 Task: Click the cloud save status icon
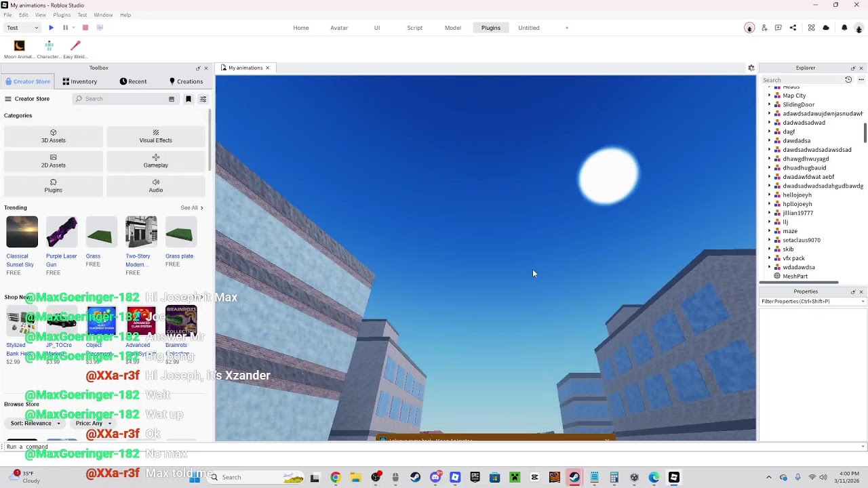[826, 28]
